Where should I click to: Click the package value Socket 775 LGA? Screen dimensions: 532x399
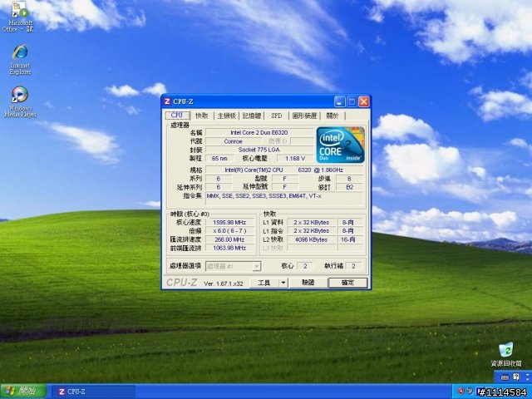[259, 150]
